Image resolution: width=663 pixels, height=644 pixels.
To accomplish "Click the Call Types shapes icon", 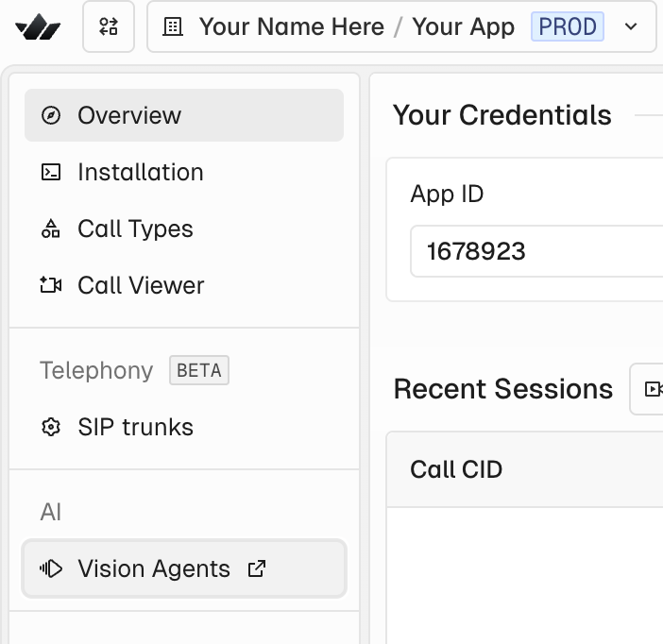I will pos(51,229).
